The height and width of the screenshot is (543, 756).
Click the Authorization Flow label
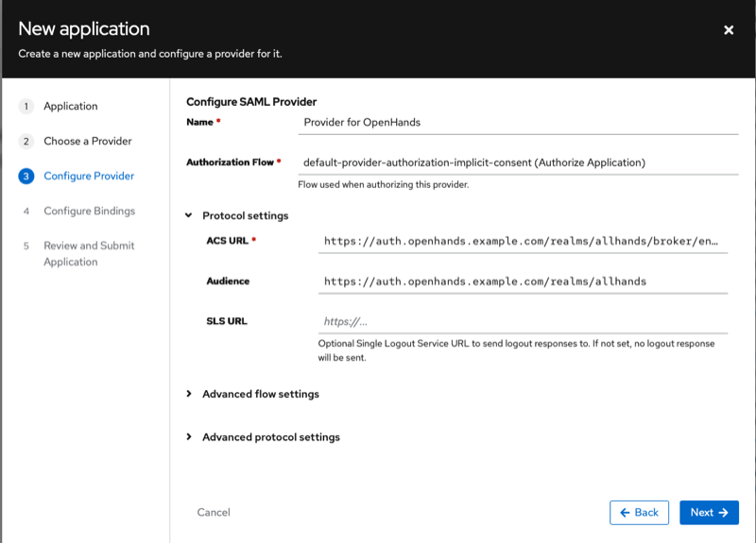[x=230, y=162]
